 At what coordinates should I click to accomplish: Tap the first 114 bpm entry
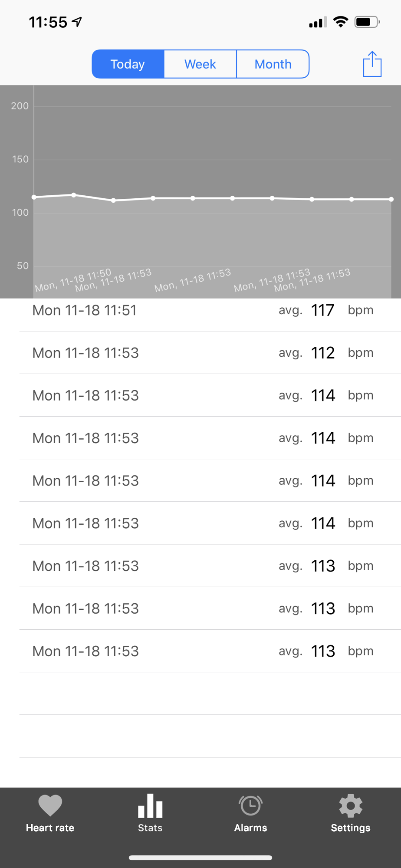pos(210,395)
